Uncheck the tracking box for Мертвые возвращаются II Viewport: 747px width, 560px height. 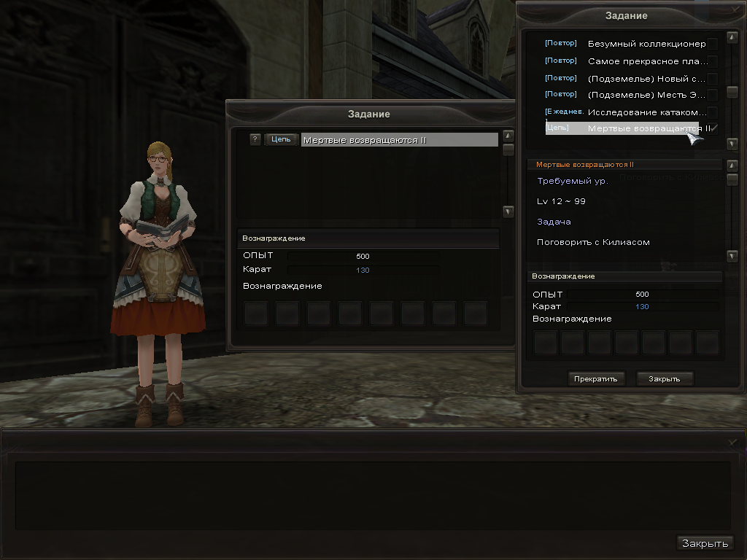tap(713, 128)
